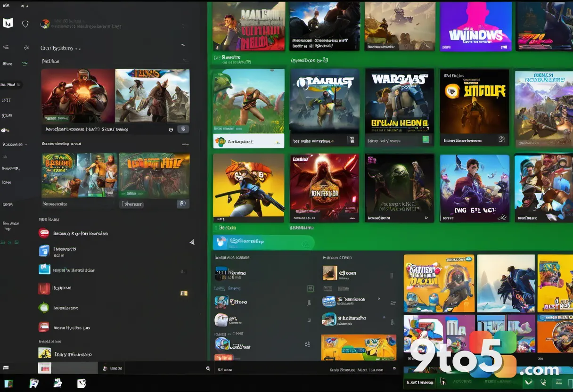Open the brown thumbnail item in lower right list
573x392 pixels.
[x=330, y=273]
